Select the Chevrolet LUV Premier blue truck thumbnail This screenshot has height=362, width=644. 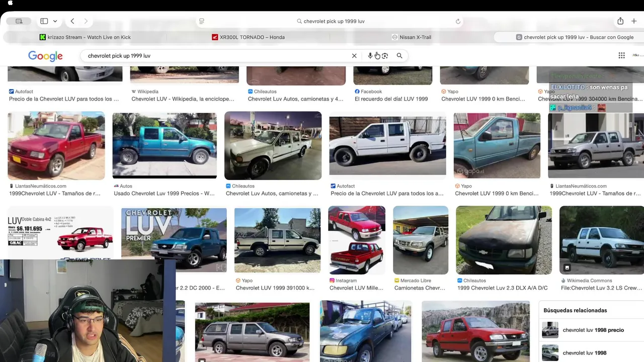[174, 240]
